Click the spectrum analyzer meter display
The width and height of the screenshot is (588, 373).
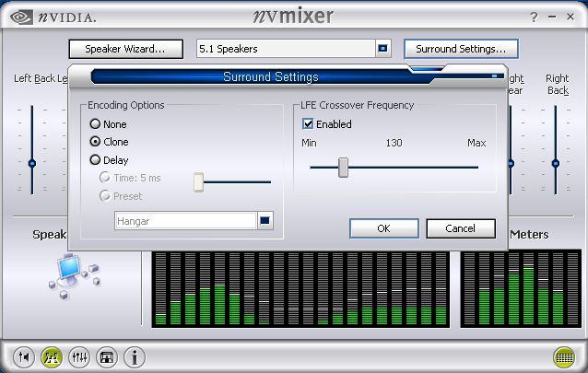300,288
